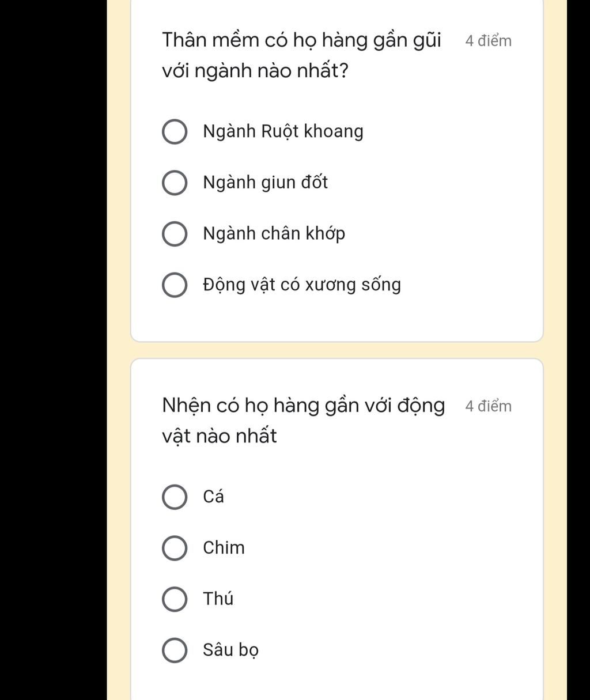Click the 'Động vật có xương sống' text
Image resolution: width=590 pixels, height=700 pixels.
(301, 285)
